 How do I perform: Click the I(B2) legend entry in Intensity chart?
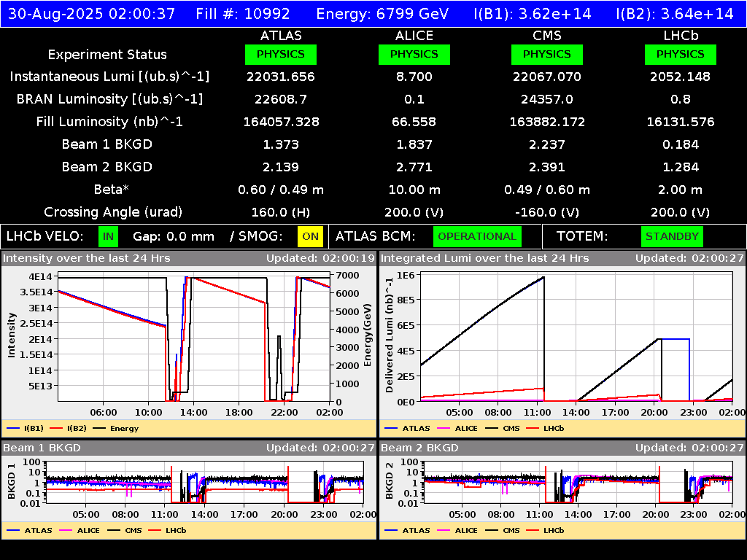(x=68, y=428)
